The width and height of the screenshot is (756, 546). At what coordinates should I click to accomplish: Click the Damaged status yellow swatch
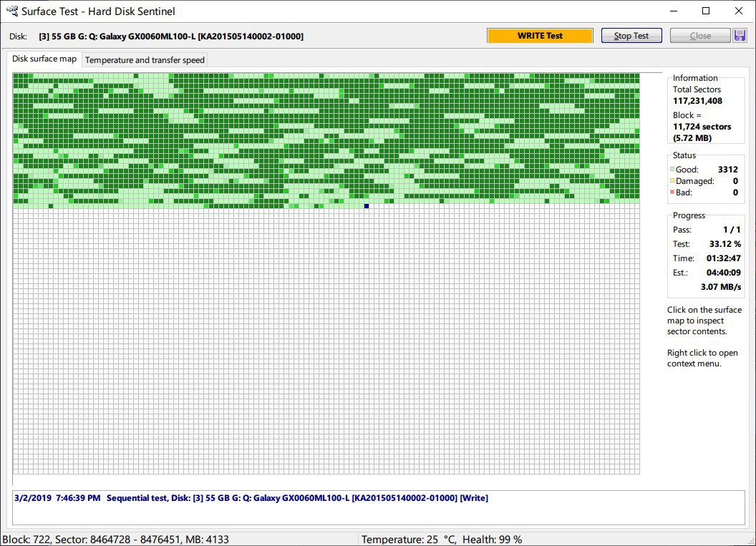pos(672,181)
